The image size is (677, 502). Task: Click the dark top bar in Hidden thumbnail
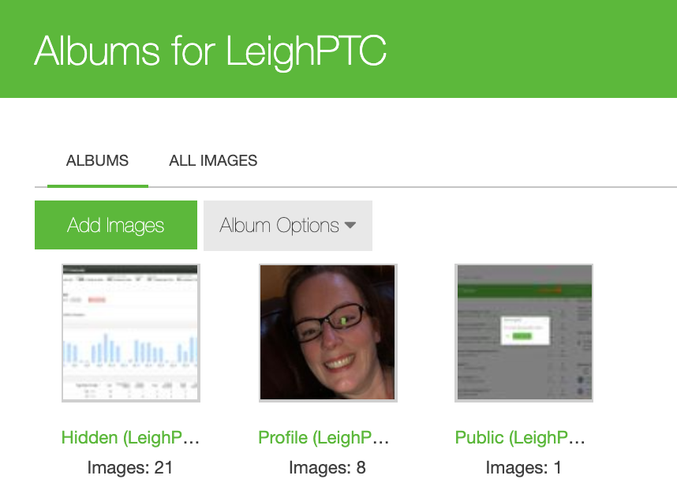coord(131,270)
